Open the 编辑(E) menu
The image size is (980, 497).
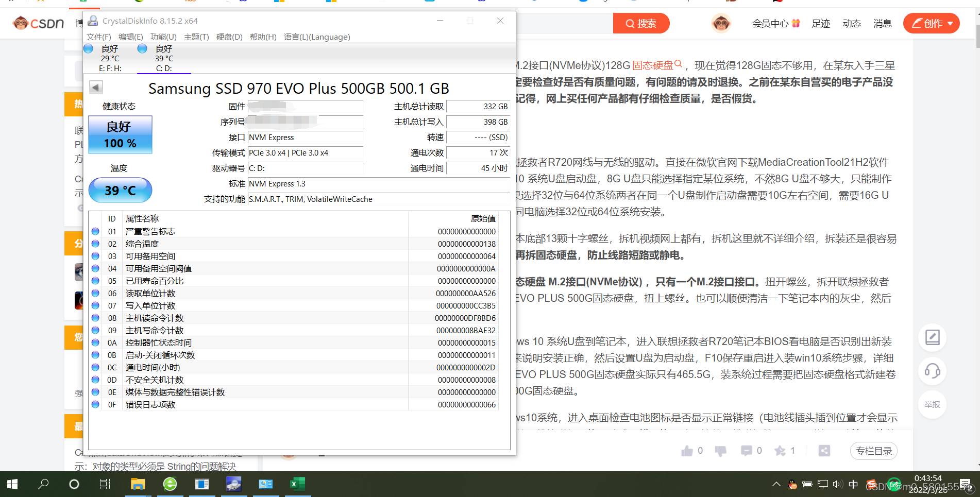pyautogui.click(x=130, y=37)
